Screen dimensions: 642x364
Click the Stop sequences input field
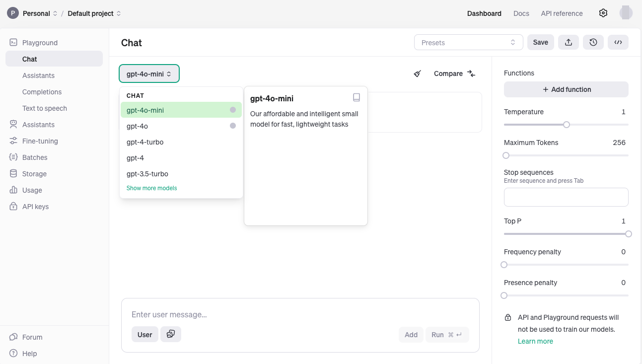(x=566, y=197)
